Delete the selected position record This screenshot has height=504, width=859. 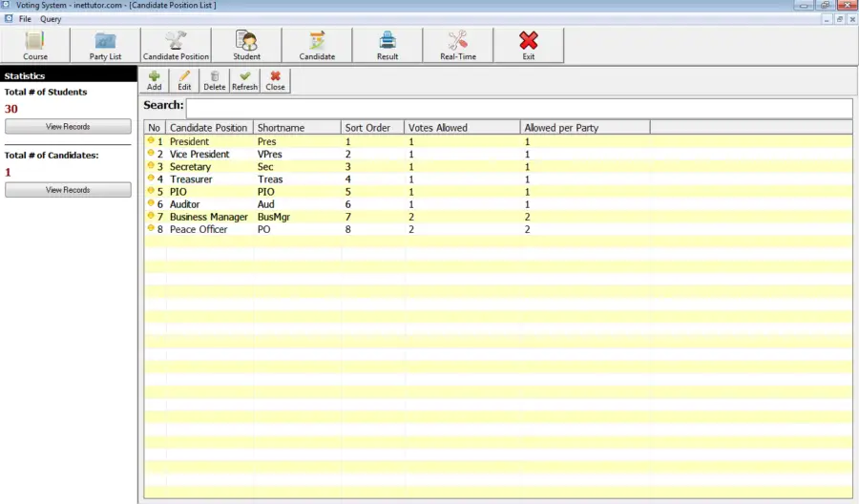tap(215, 80)
